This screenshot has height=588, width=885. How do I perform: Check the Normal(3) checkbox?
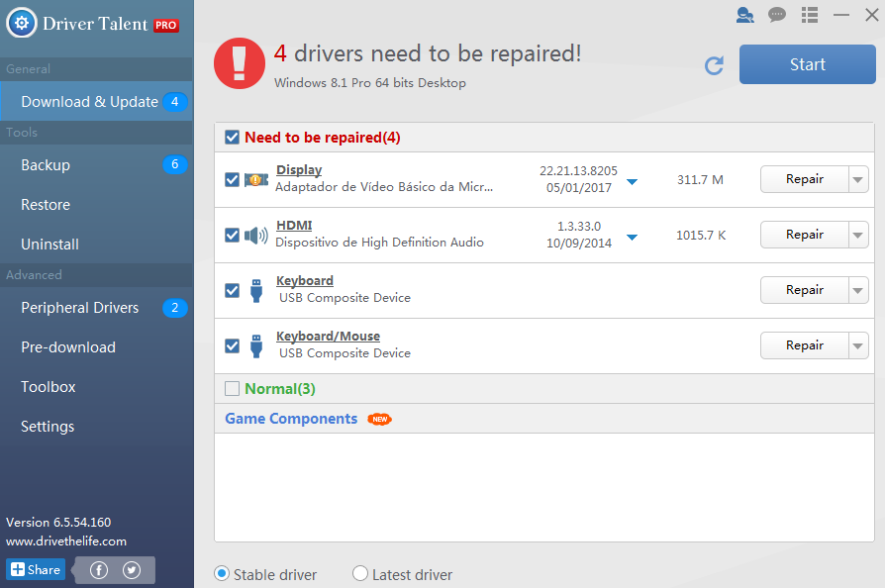[232, 388]
